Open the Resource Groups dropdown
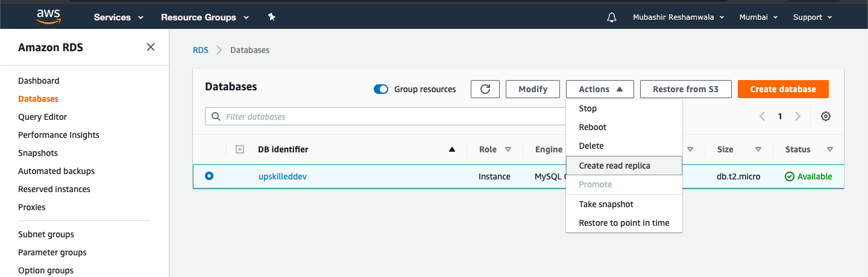 pyautogui.click(x=205, y=17)
